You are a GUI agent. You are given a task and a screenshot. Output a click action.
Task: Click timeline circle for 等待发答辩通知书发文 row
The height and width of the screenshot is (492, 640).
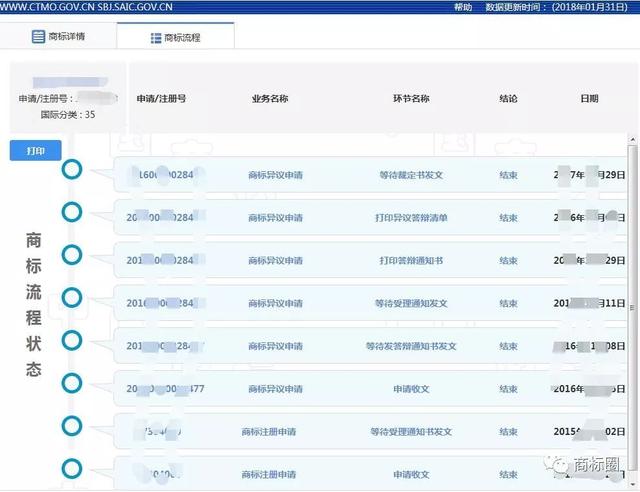pos(72,341)
